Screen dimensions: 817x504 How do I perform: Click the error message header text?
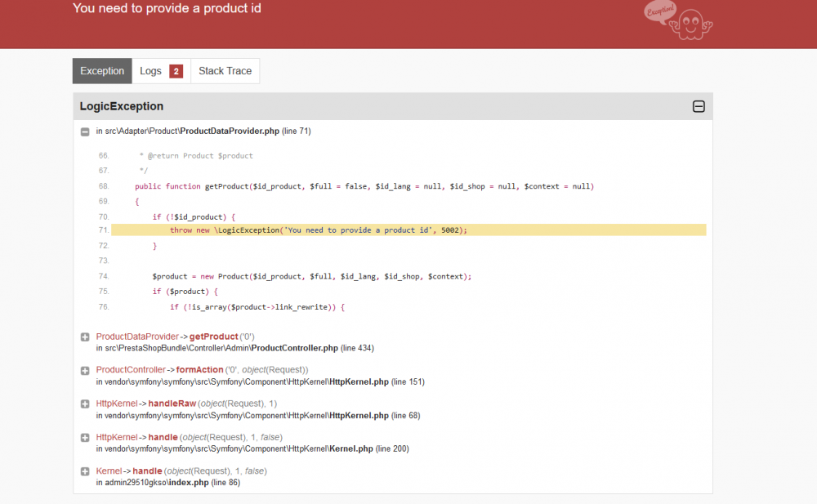(x=167, y=8)
